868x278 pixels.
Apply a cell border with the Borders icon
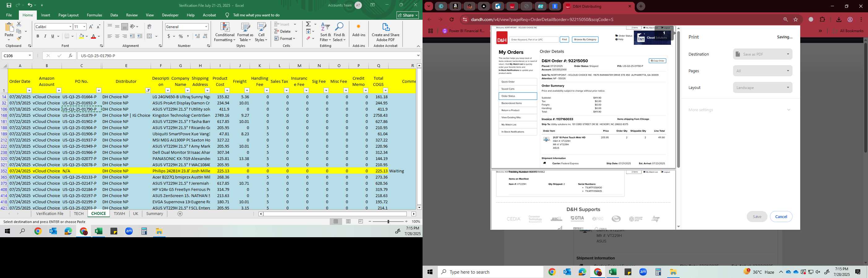[67, 36]
